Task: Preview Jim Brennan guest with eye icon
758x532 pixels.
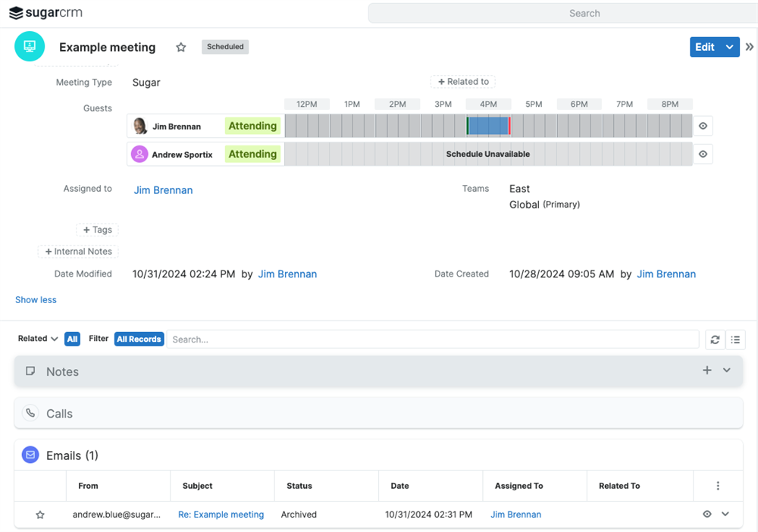Action: 703,127
